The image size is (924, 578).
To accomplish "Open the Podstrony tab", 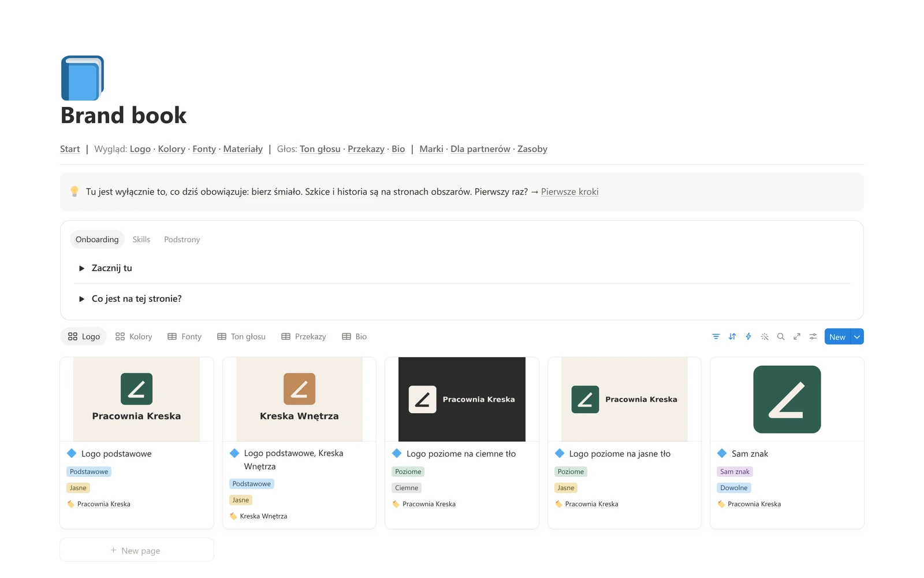I will 182,239.
